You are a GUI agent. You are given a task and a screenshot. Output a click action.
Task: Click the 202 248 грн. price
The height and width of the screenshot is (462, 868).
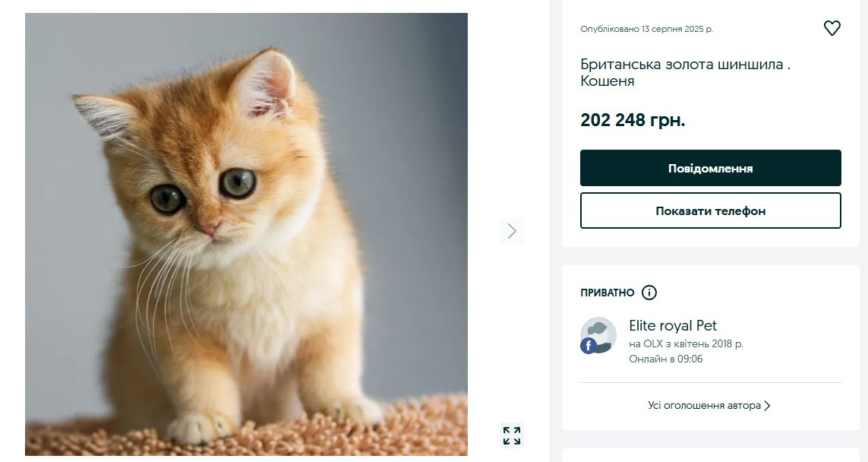click(633, 120)
